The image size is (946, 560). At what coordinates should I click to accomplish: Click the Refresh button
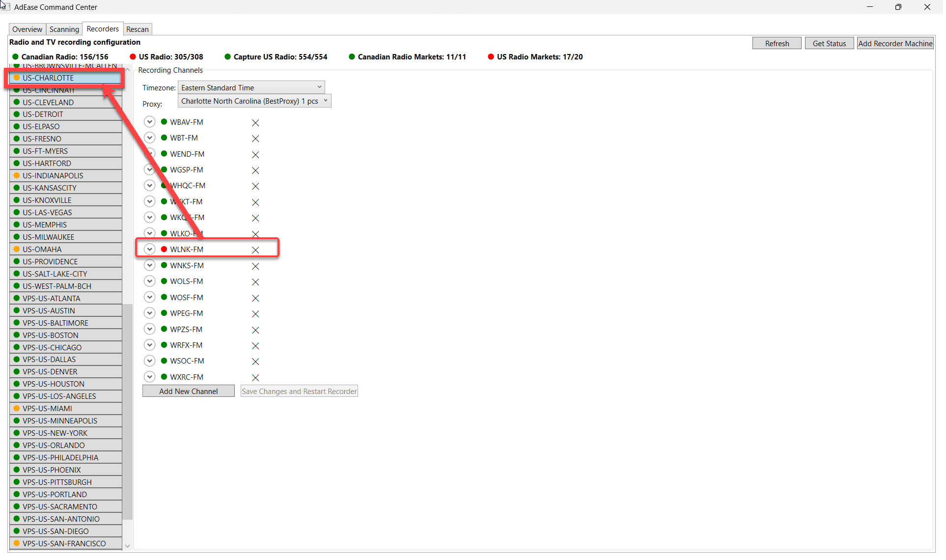[x=777, y=43]
